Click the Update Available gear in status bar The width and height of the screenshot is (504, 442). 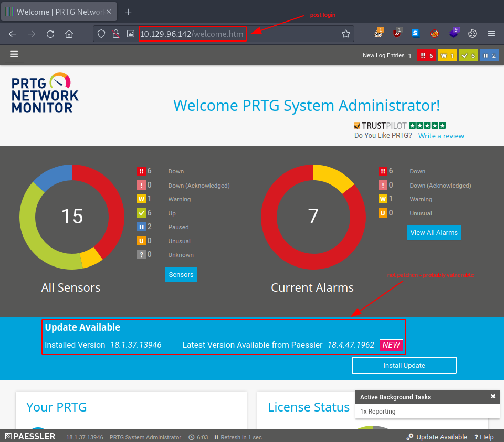tap(409, 437)
